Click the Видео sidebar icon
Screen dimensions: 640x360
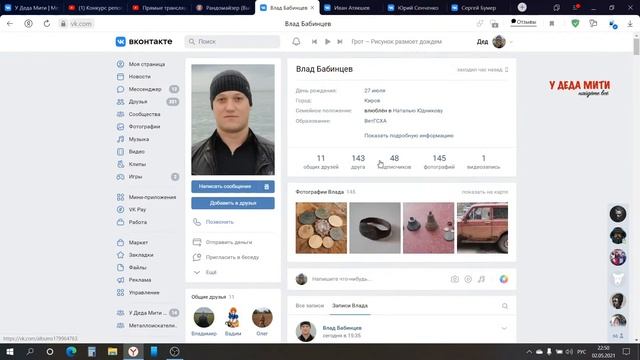point(120,152)
